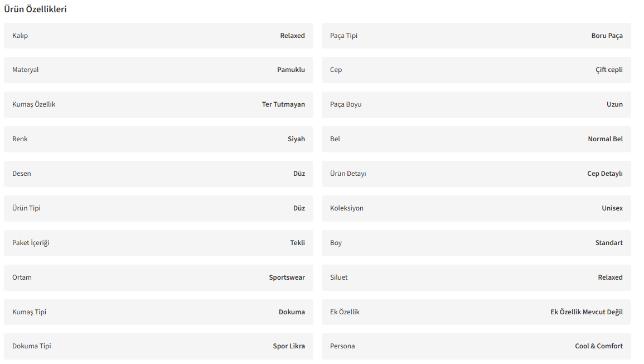Select the Paça Boyu Uzun row
Screen dimensions: 644x364
(476, 104)
